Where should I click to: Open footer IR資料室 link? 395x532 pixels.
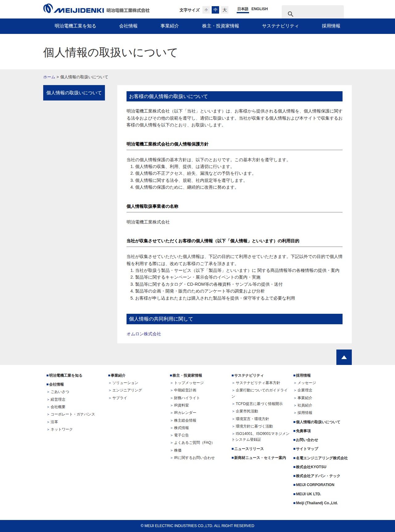[181, 405]
